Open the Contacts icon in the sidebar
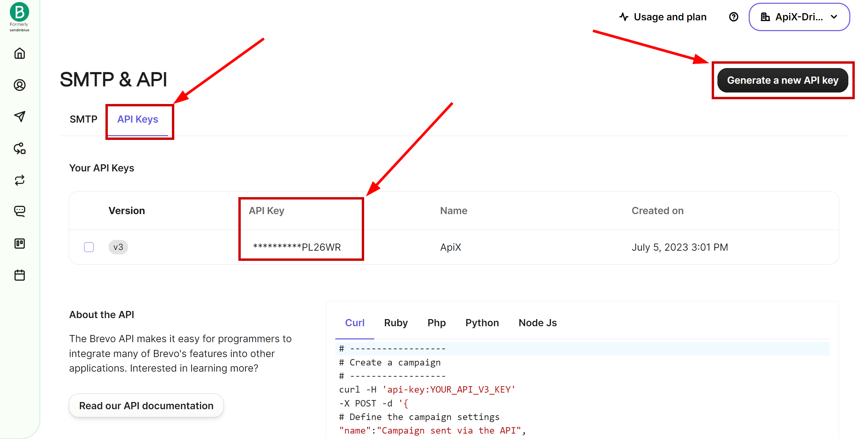The height and width of the screenshot is (439, 868). (20, 85)
